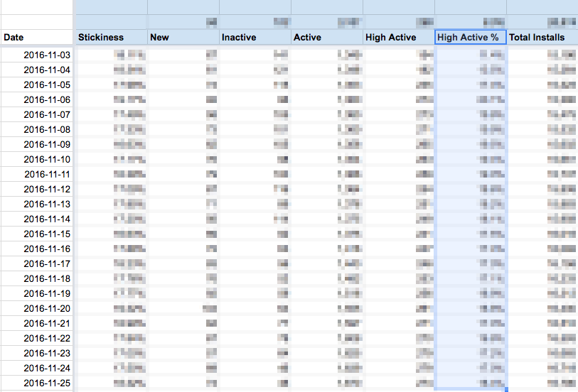
Task: Click the date cell 2016-11-07
Action: tap(37, 115)
